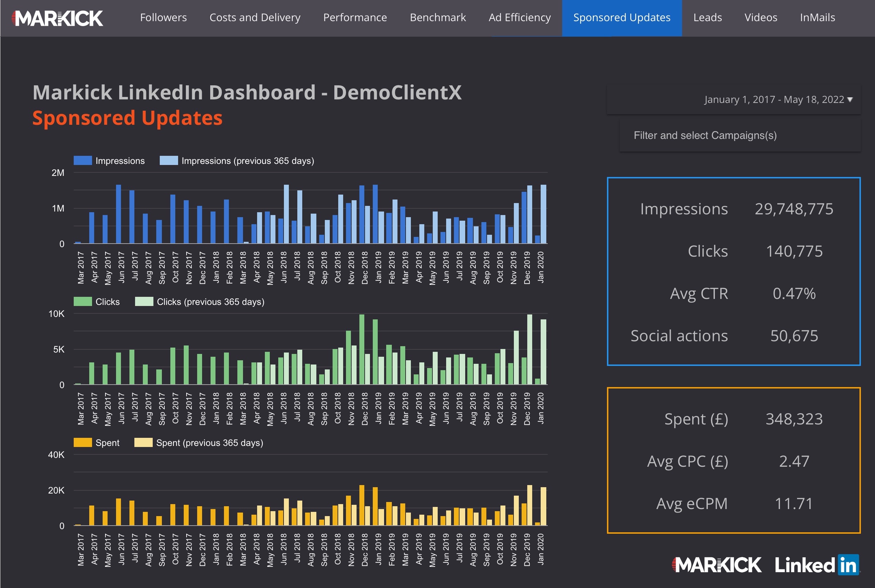Viewport: 875px width, 588px height.
Task: Click the Jan 2020 bar in Spent chart
Action: coord(537,523)
